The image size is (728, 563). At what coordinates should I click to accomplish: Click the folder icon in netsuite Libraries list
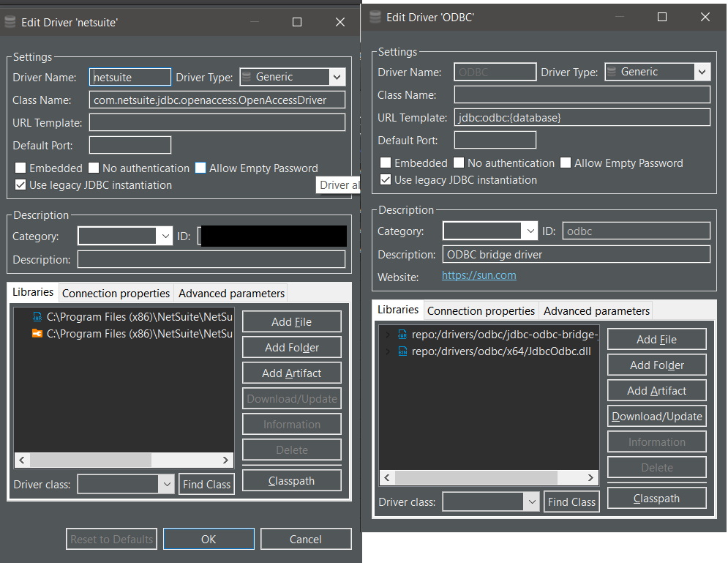coord(37,333)
